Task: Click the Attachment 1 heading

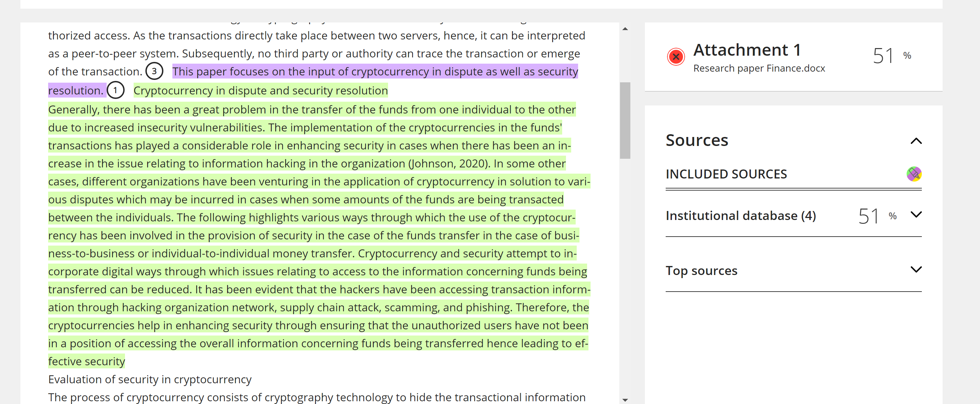Action: tap(747, 50)
